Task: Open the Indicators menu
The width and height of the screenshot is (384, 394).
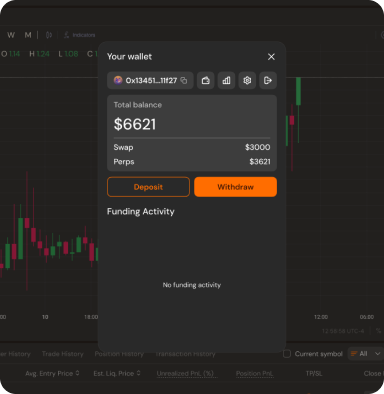Action: pyautogui.click(x=80, y=35)
